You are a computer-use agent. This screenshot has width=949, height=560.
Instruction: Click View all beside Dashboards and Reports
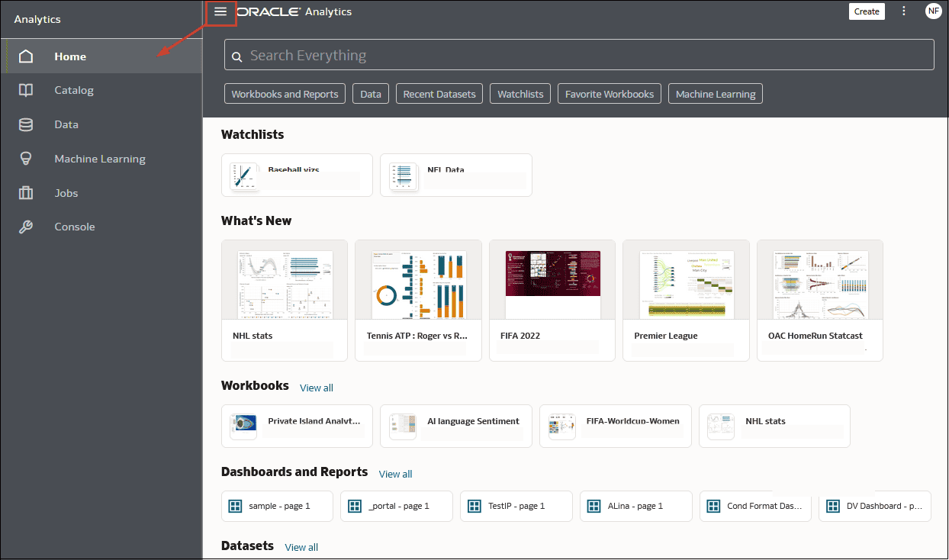[x=395, y=474]
